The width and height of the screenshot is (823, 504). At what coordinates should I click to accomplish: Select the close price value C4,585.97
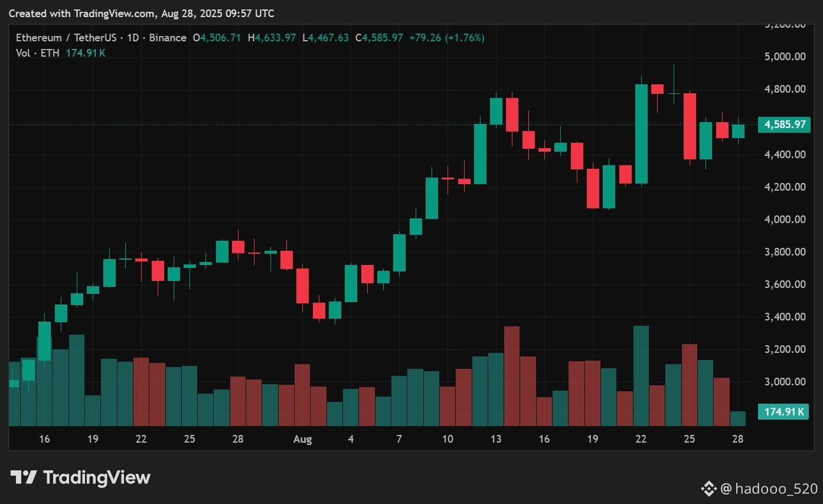(x=379, y=38)
